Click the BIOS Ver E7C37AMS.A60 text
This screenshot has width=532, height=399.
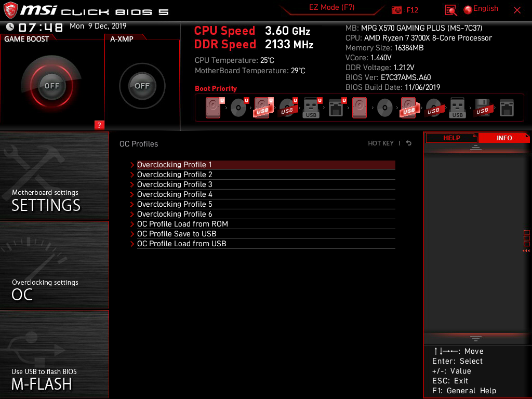coord(388,77)
